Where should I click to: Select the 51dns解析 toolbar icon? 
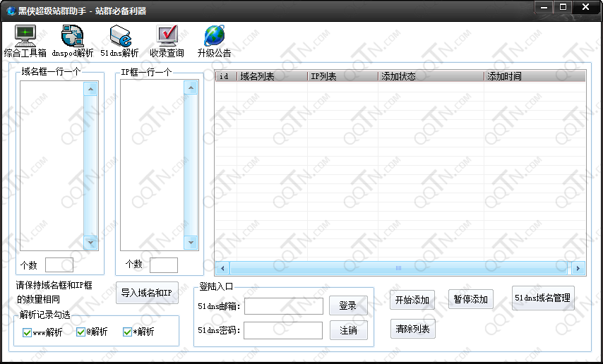click(120, 36)
